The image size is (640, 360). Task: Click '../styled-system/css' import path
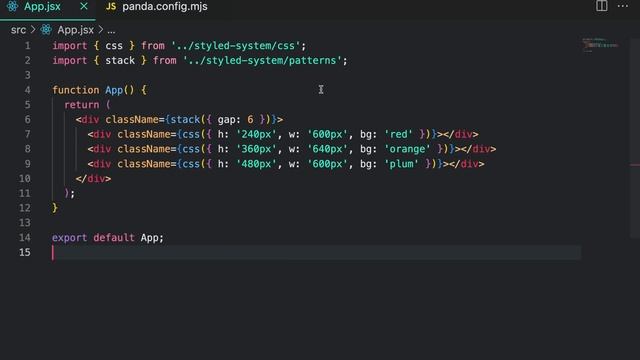coord(236,46)
